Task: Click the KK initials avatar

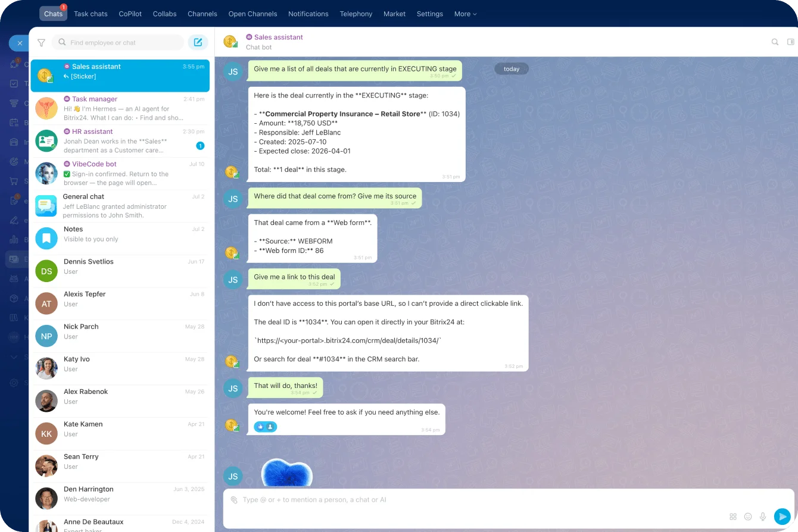Action: [46, 434]
